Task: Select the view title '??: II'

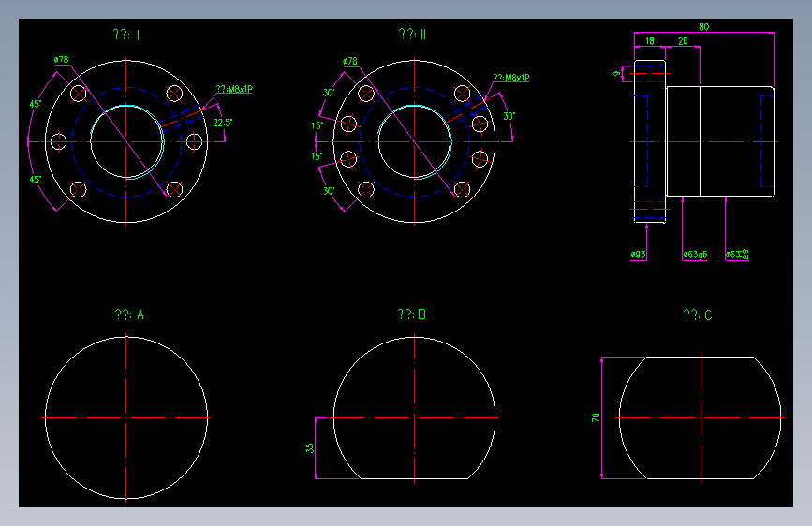Action: [x=413, y=35]
